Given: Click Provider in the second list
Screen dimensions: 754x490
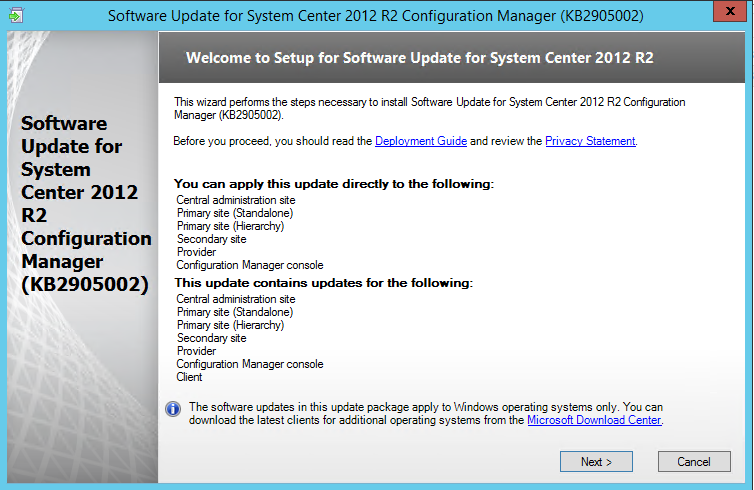Looking at the screenshot, I should [196, 351].
